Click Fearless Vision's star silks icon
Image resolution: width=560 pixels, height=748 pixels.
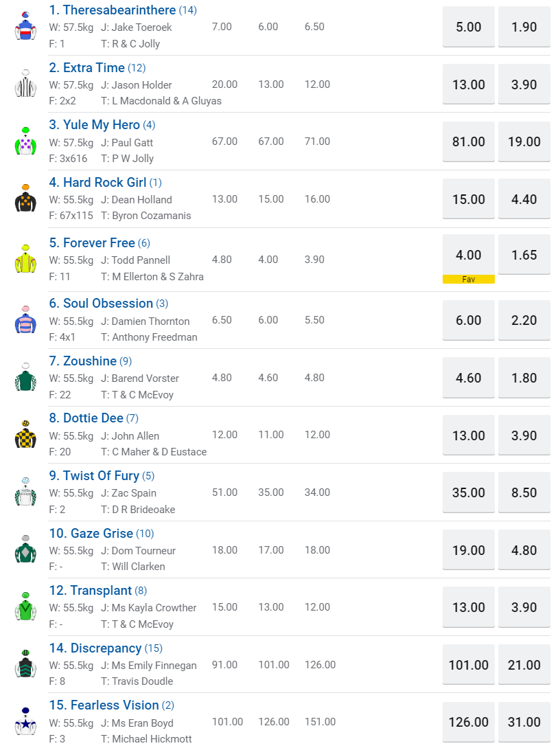coord(25,722)
